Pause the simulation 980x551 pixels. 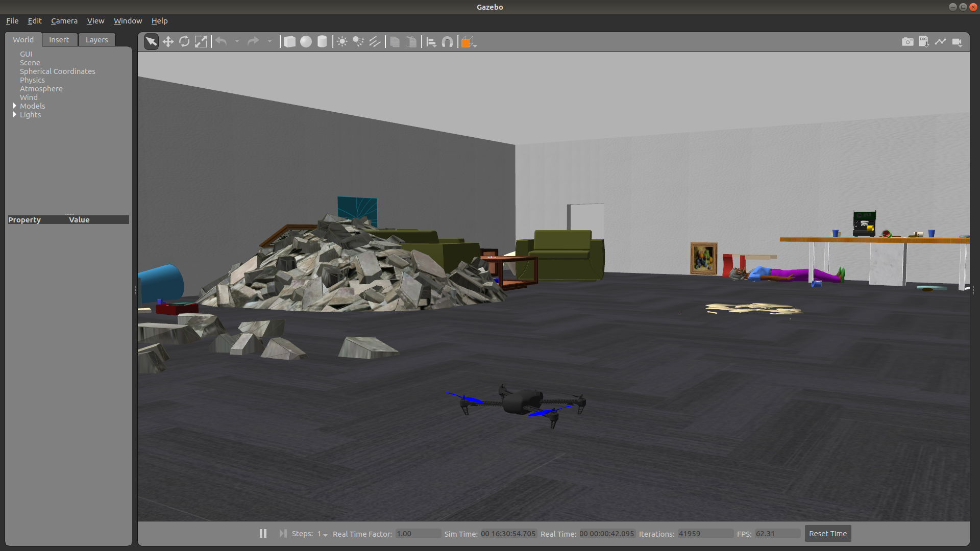click(x=263, y=533)
